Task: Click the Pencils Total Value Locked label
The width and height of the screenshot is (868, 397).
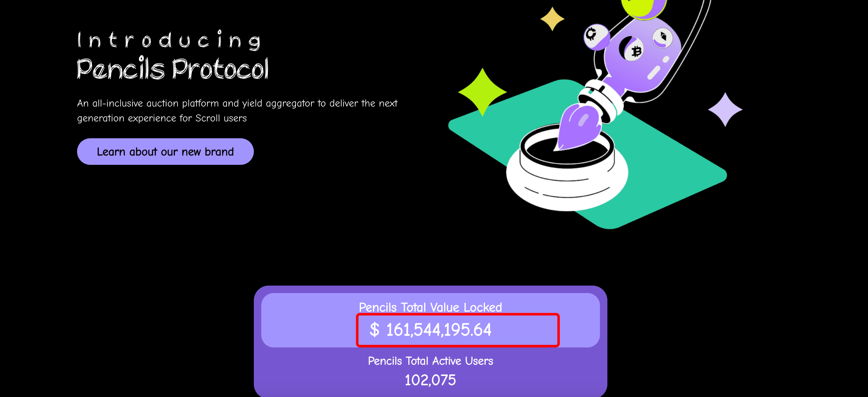Action: [x=430, y=307]
